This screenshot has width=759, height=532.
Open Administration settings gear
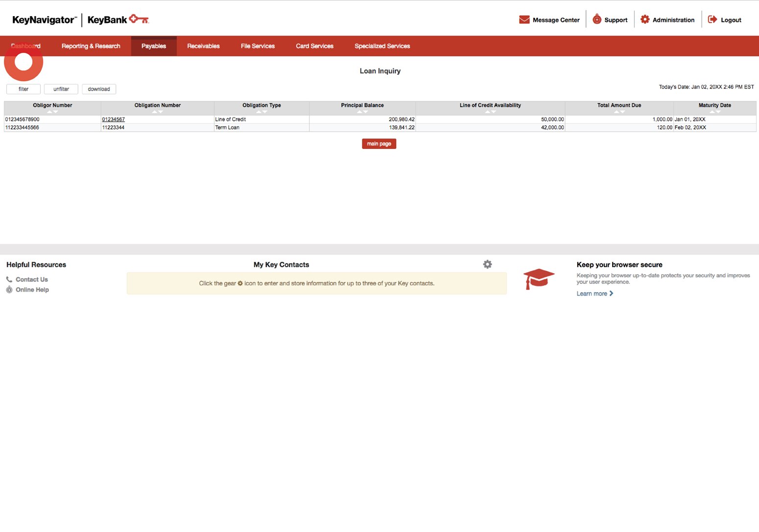click(645, 19)
